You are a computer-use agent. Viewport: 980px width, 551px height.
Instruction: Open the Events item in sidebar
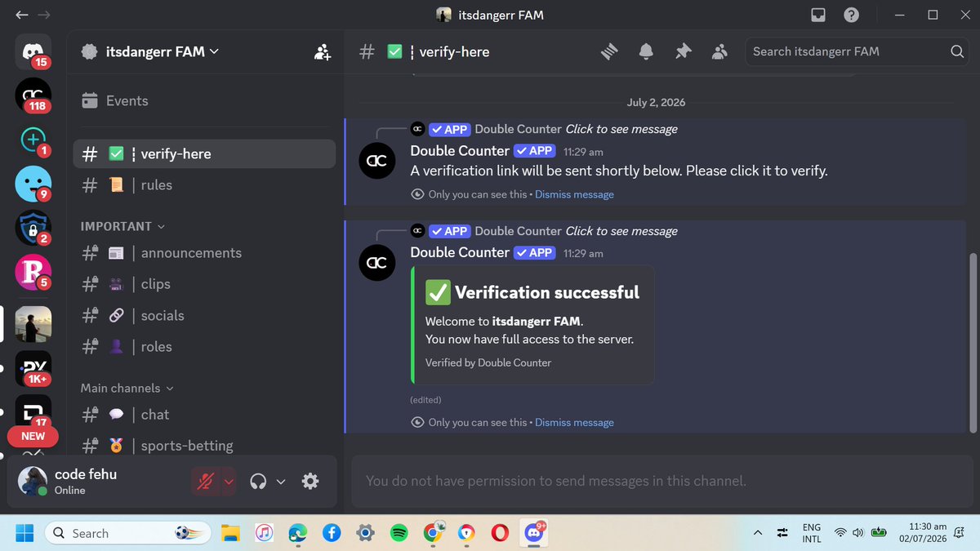click(204, 101)
